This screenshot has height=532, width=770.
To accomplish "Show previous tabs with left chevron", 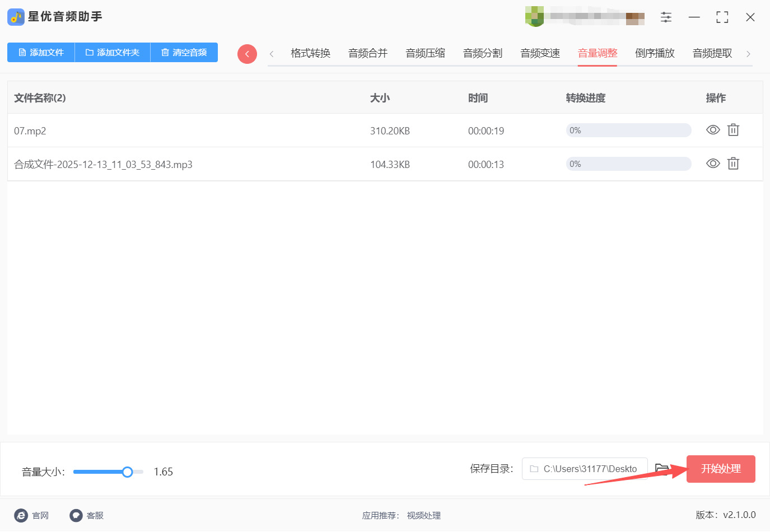I will 272,54.
